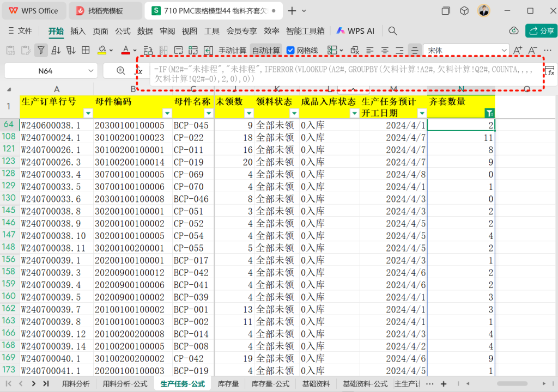Click the filter funnel toolbar icon
The width and height of the screenshot is (558, 392).
coord(41,50)
